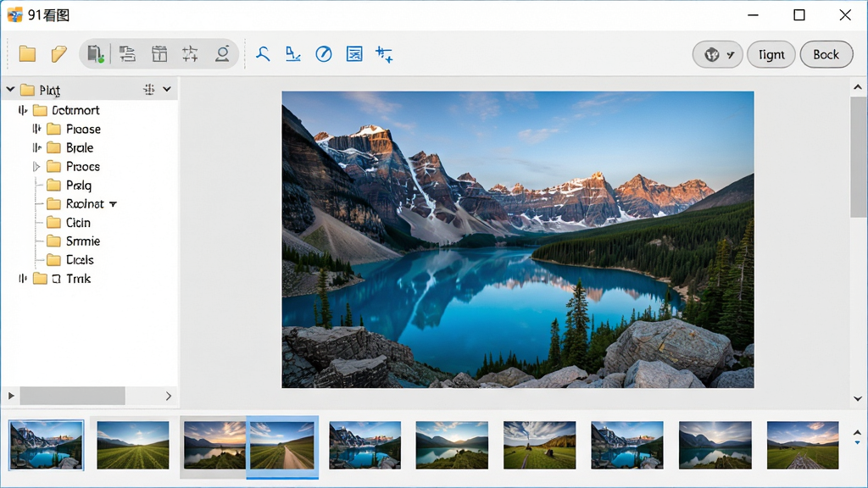Image resolution: width=868 pixels, height=488 pixels.
Task: Expand the Gobmort folder node
Action: point(23,110)
